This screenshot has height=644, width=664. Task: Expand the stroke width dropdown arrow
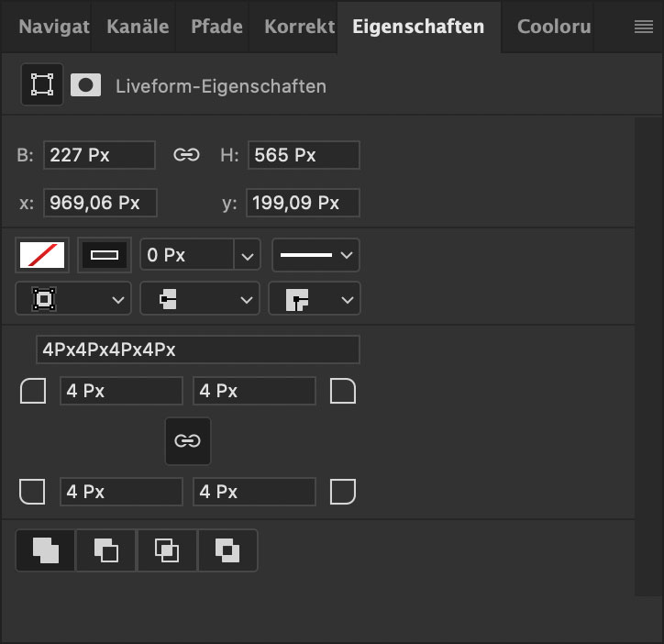pos(248,255)
